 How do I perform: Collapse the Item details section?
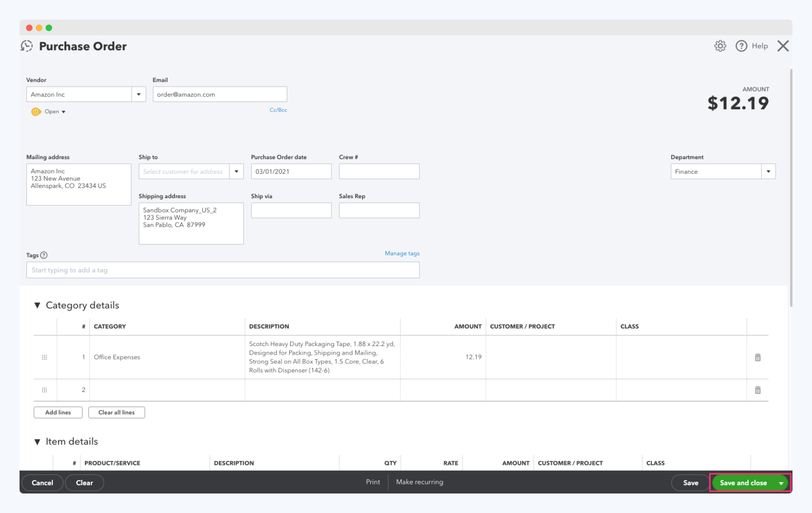[37, 442]
